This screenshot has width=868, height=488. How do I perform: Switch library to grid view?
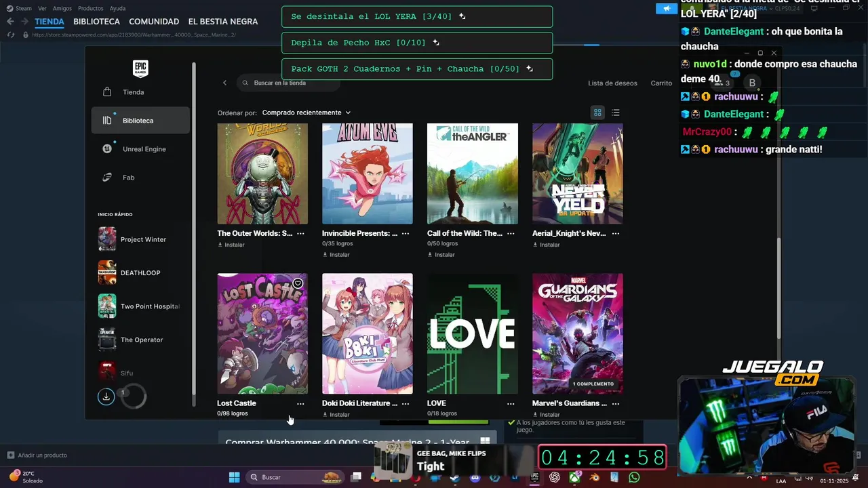[x=597, y=113]
